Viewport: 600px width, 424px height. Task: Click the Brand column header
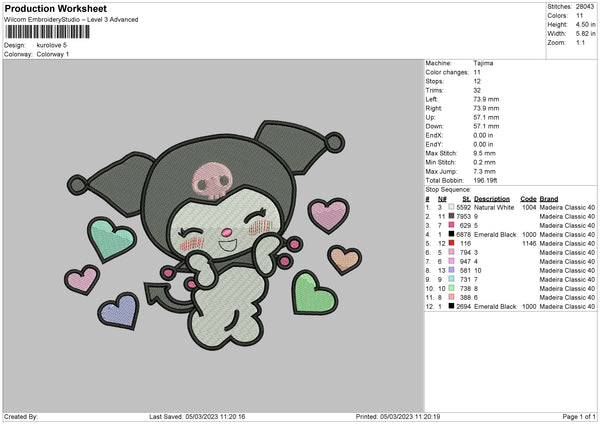click(549, 199)
